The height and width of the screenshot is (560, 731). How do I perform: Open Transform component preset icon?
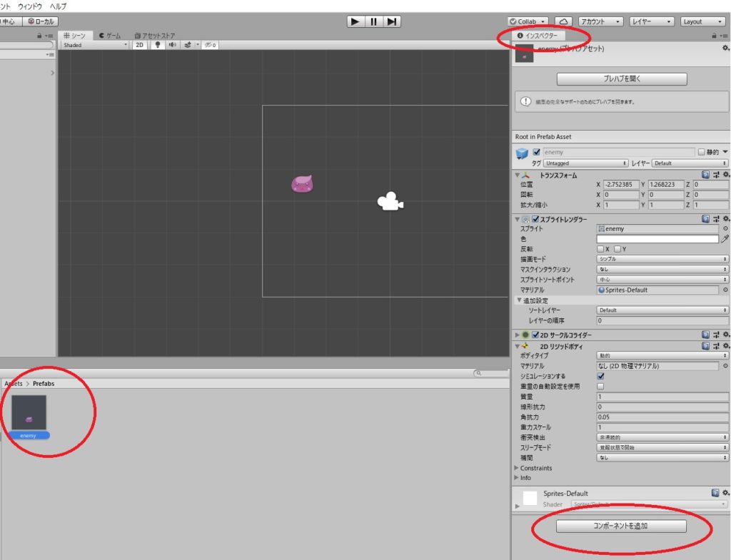716,175
